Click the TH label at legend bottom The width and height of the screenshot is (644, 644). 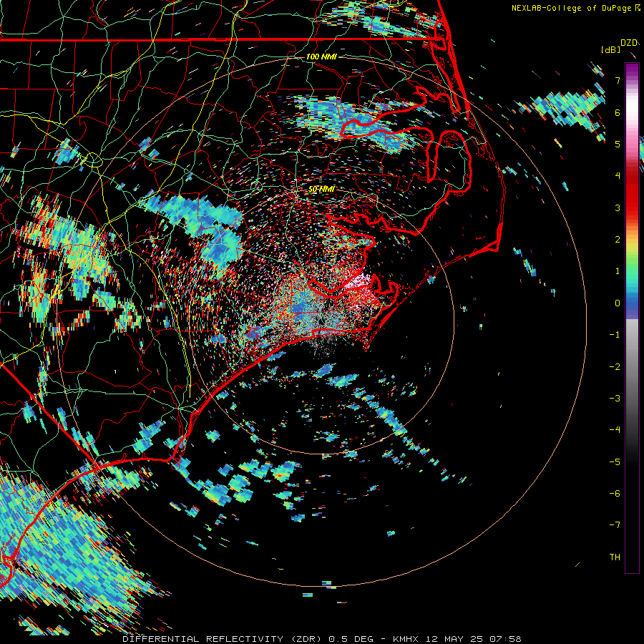[x=615, y=557]
